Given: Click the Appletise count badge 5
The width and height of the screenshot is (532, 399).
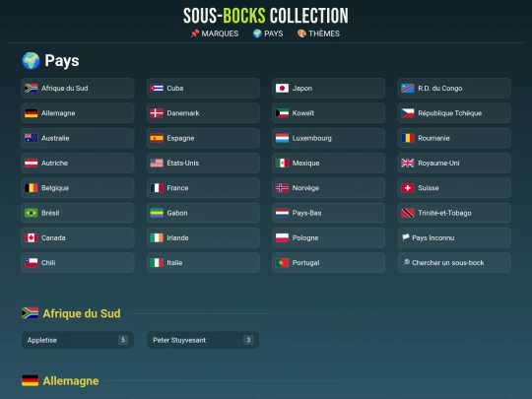Looking at the screenshot, I should 123,340.
